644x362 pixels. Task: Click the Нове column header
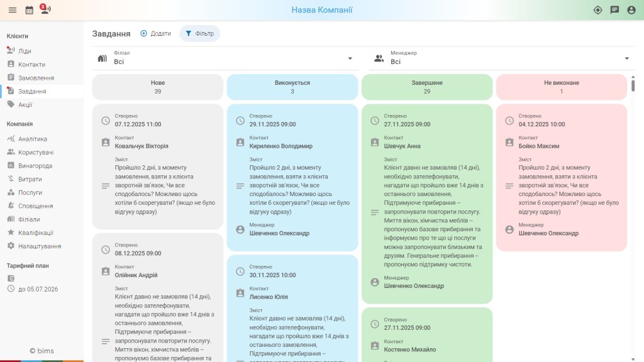[x=158, y=87]
